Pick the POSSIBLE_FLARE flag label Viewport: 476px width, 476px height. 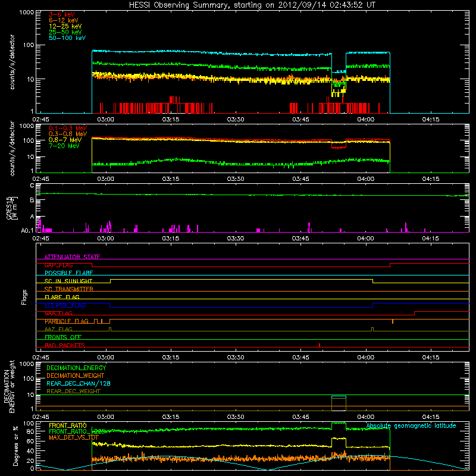(68, 273)
